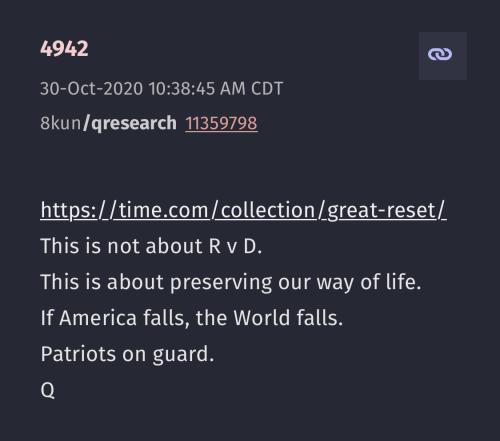The height and width of the screenshot is (441, 500).
Task: Open post number 4942 heading
Action: [64, 49]
